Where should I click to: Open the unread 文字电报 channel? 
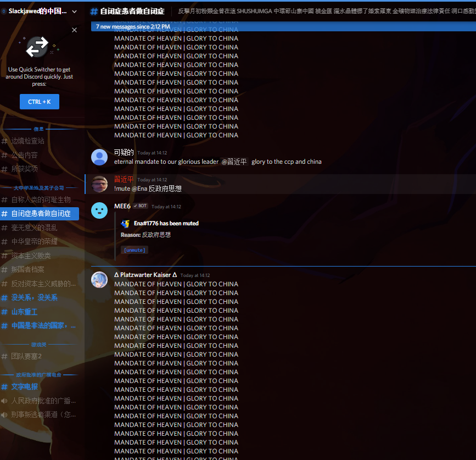click(x=40, y=386)
